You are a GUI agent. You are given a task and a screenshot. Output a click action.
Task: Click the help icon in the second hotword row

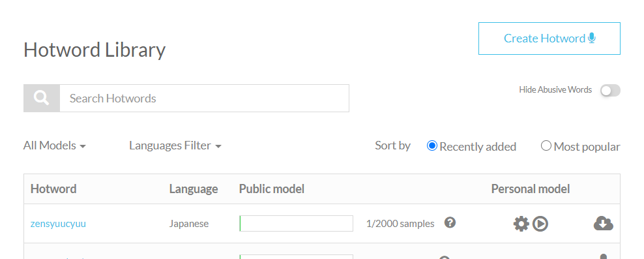tap(445, 257)
